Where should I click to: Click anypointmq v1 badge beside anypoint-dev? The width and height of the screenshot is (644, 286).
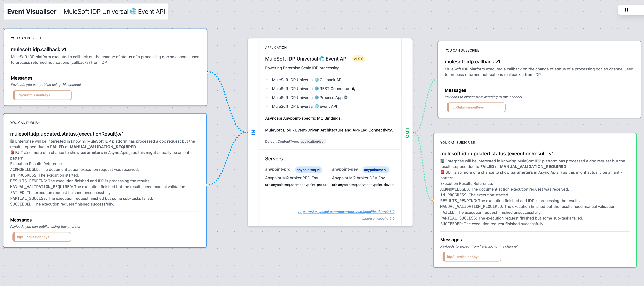click(375, 170)
